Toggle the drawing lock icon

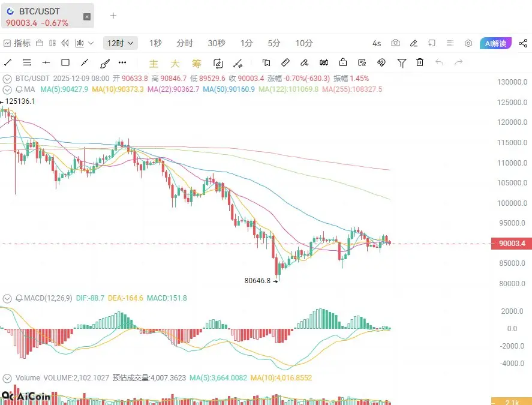[343, 62]
